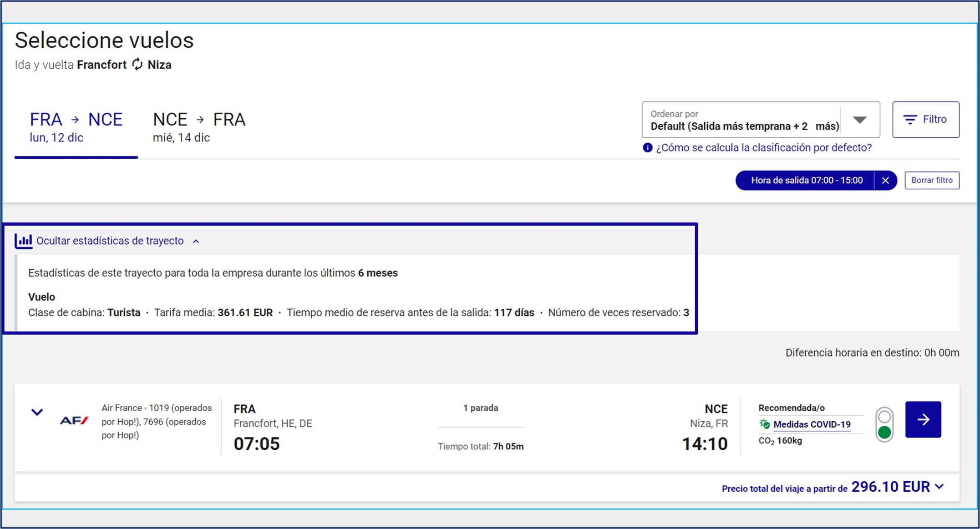The width and height of the screenshot is (980, 529).
Task: Click the bar chart statistics icon
Action: pyautogui.click(x=23, y=241)
